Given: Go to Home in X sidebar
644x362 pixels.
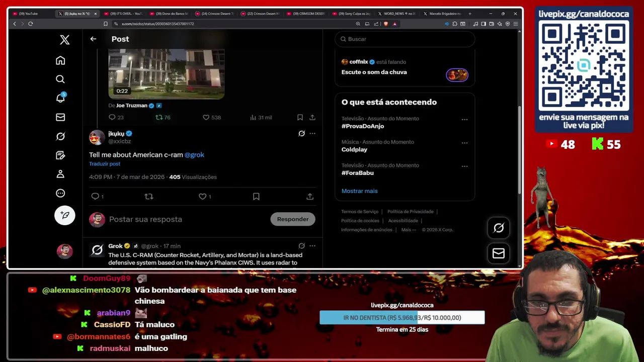Looking at the screenshot, I should (x=60, y=60).
